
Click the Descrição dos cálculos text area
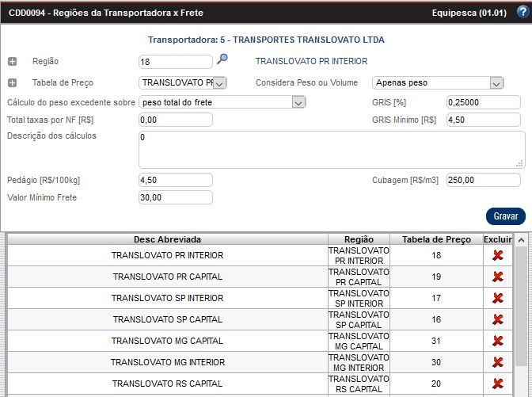coord(332,150)
